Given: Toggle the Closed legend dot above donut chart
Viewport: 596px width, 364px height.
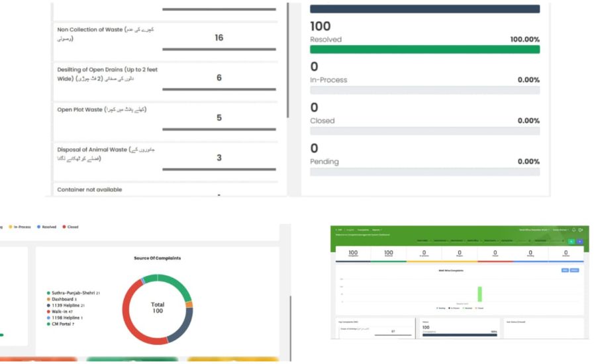Looking at the screenshot, I should point(64,227).
